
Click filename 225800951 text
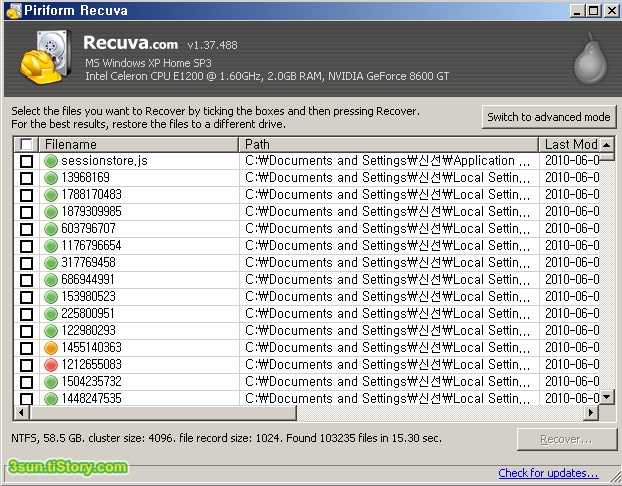click(88, 313)
